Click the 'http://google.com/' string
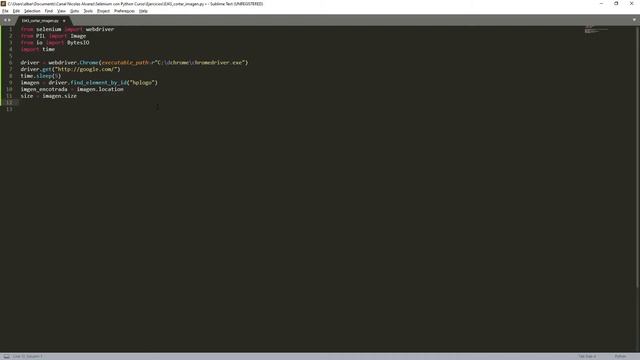Screen dimensions: 640x360 coord(86,69)
